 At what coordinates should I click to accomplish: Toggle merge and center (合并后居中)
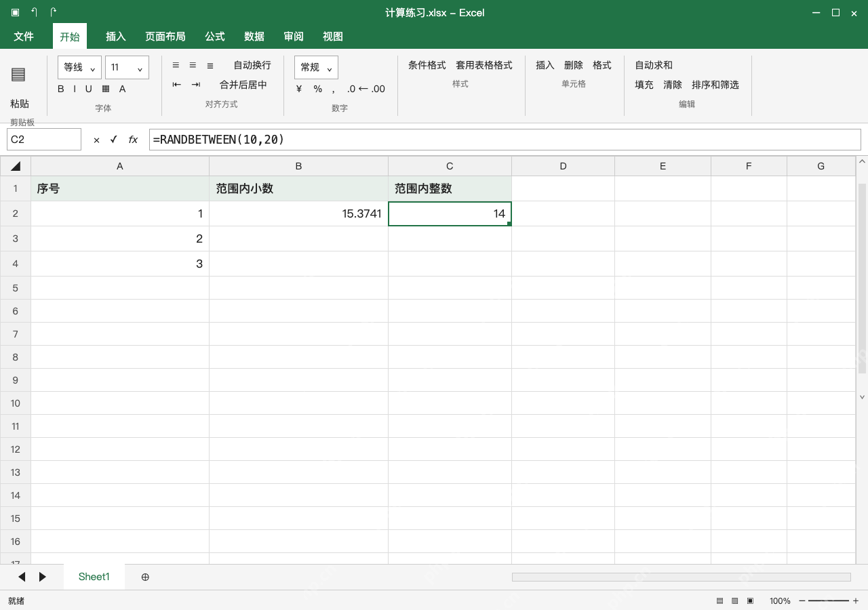pos(243,85)
